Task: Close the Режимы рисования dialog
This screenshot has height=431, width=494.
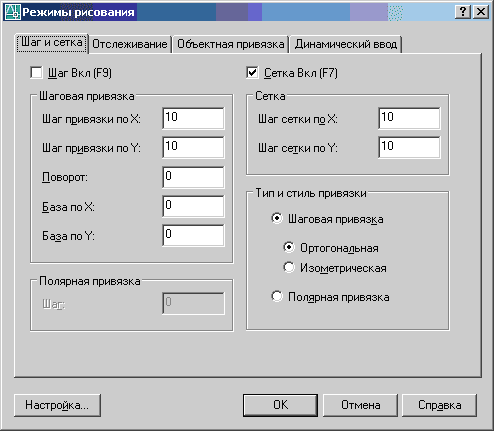Action: click(x=481, y=12)
